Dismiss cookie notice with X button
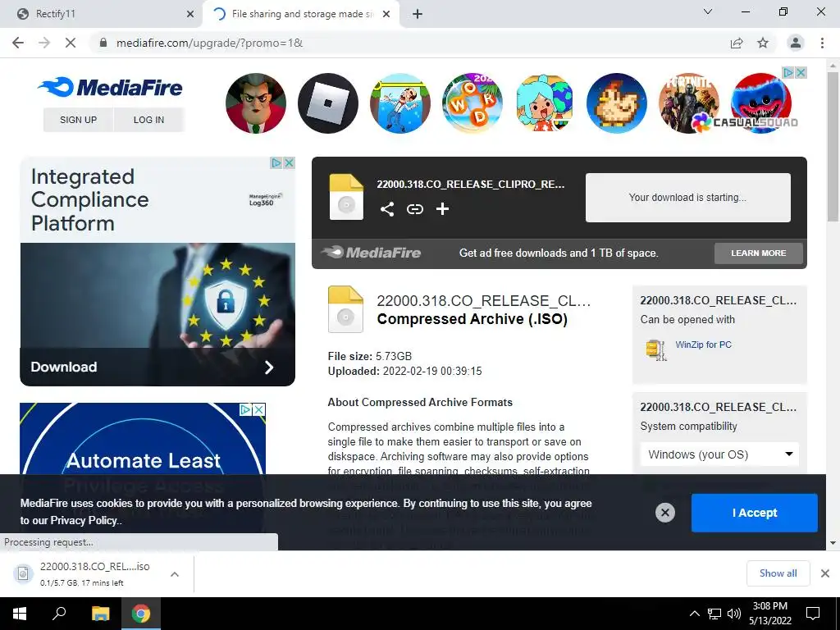The height and width of the screenshot is (630, 840). pyautogui.click(x=664, y=513)
